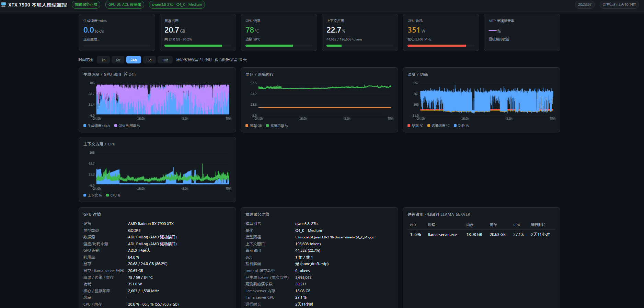
Task: Click the 进程 column header
Action: tap(432, 225)
